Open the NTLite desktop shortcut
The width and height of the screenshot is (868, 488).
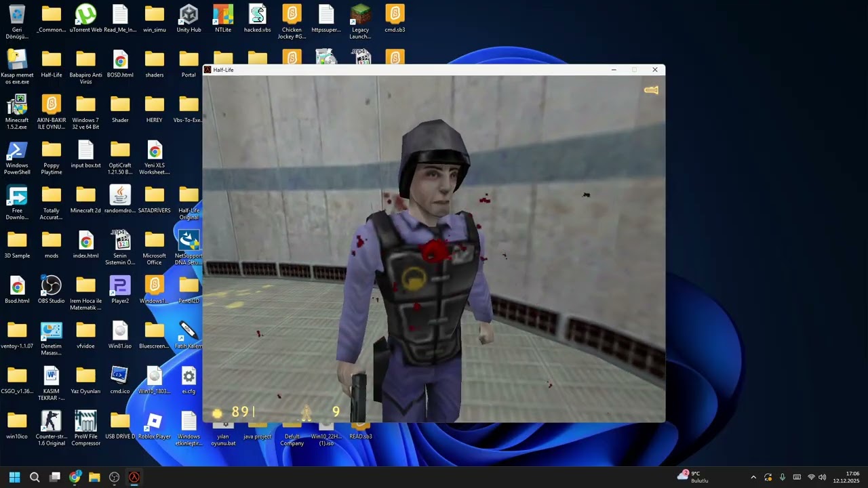[223, 19]
